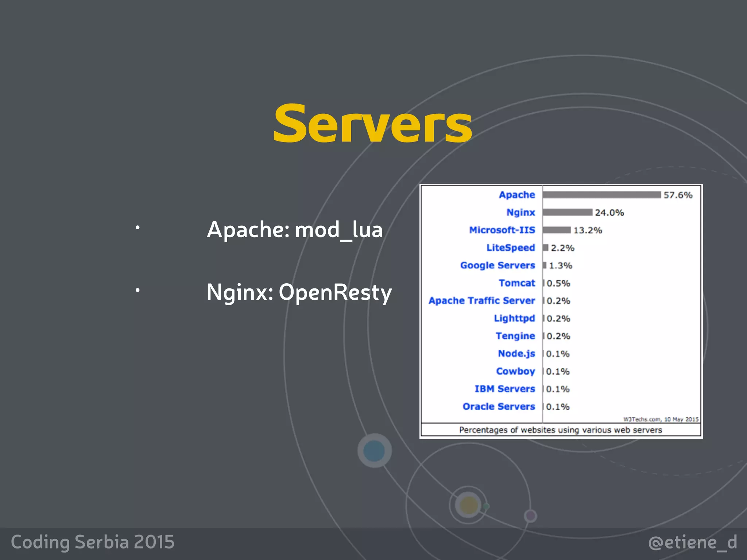The image size is (747, 560).
Task: Click the 13.2% Microsoft-IIS bar
Action: (557, 230)
